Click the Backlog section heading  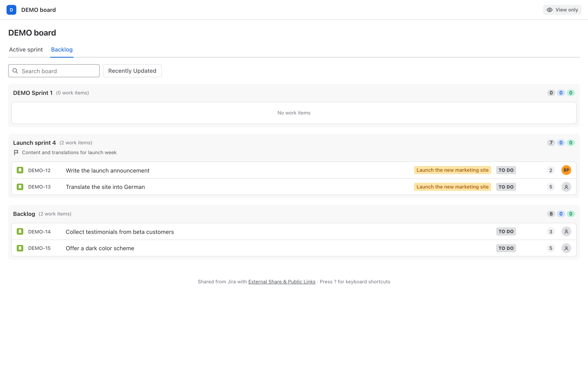(24, 214)
